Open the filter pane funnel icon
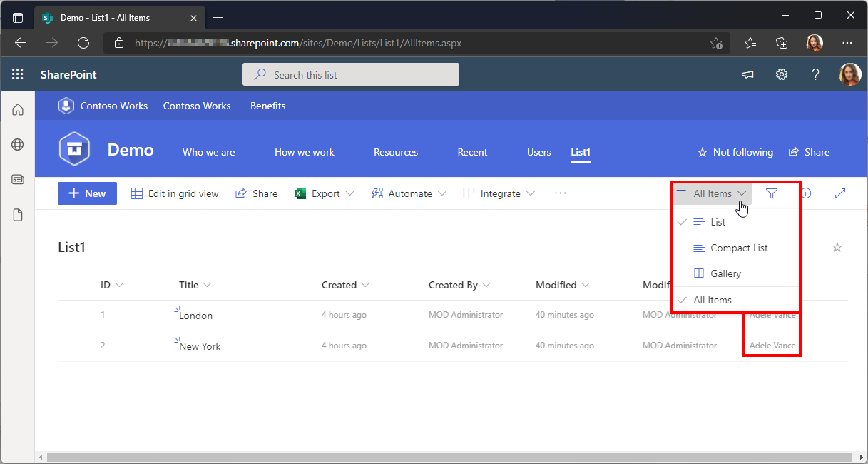This screenshot has height=464, width=868. [771, 193]
